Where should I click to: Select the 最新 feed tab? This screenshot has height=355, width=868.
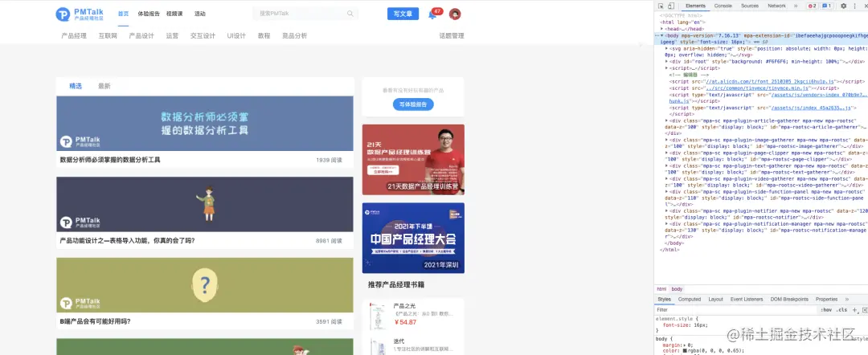[x=104, y=86]
